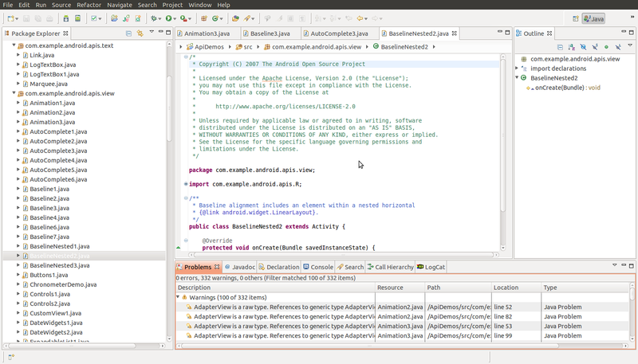Collapse all items in Outline view
This screenshot has height=364, width=638.
(x=558, y=47)
